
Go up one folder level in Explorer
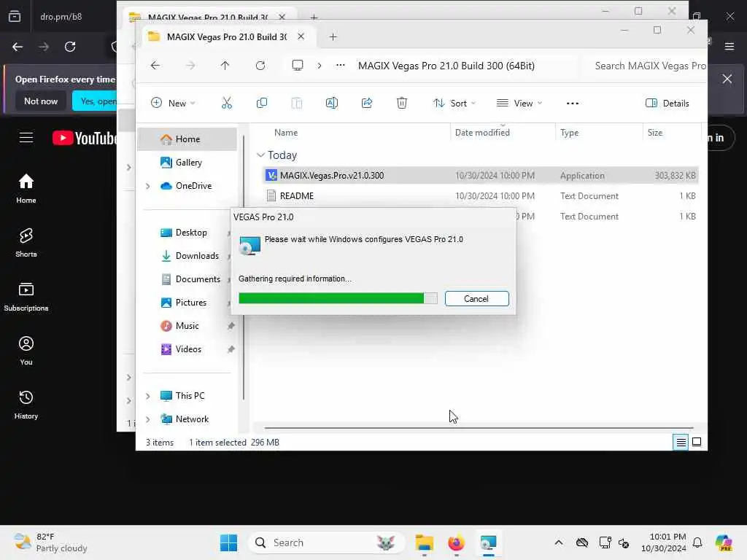coord(225,65)
